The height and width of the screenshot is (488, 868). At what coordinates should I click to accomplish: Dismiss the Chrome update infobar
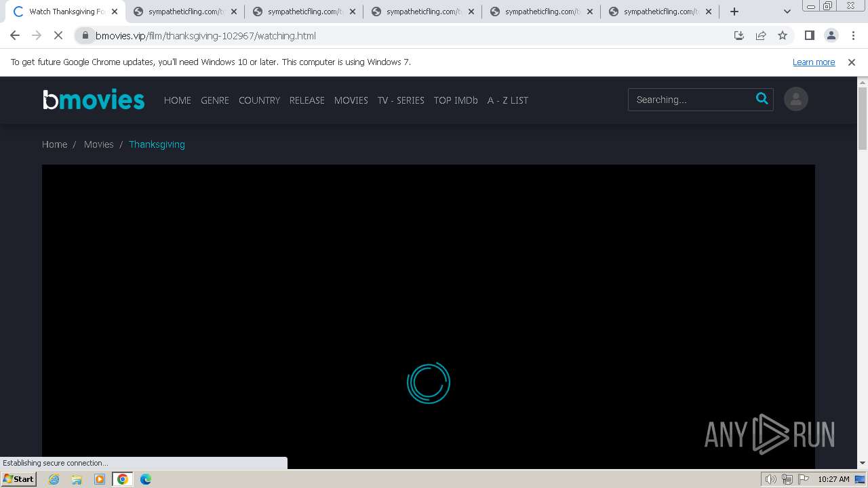click(x=852, y=62)
